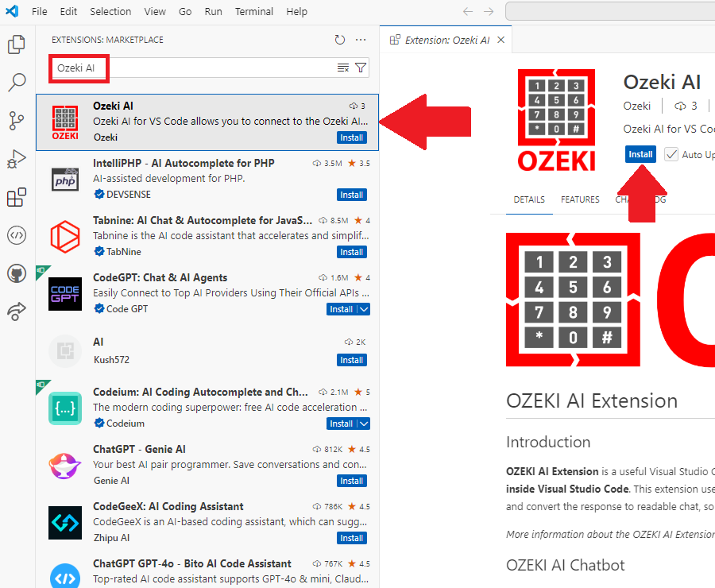Switch to the DETAILS tab

(x=529, y=199)
